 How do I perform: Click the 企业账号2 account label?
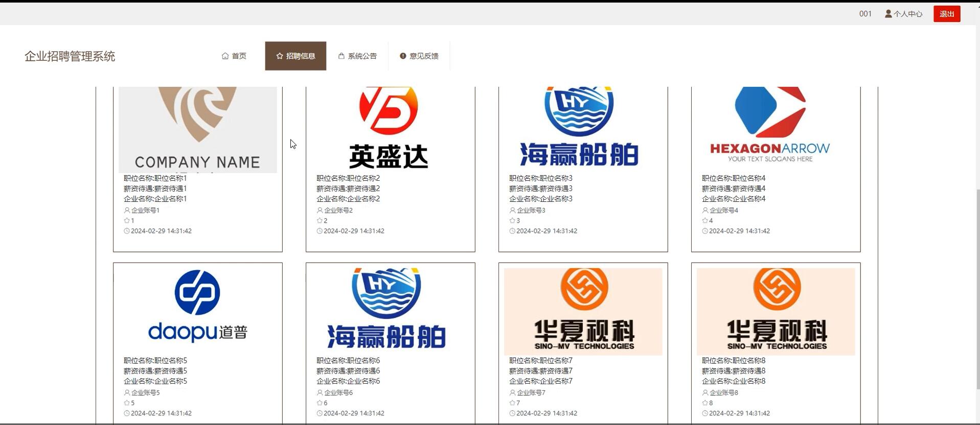(338, 210)
